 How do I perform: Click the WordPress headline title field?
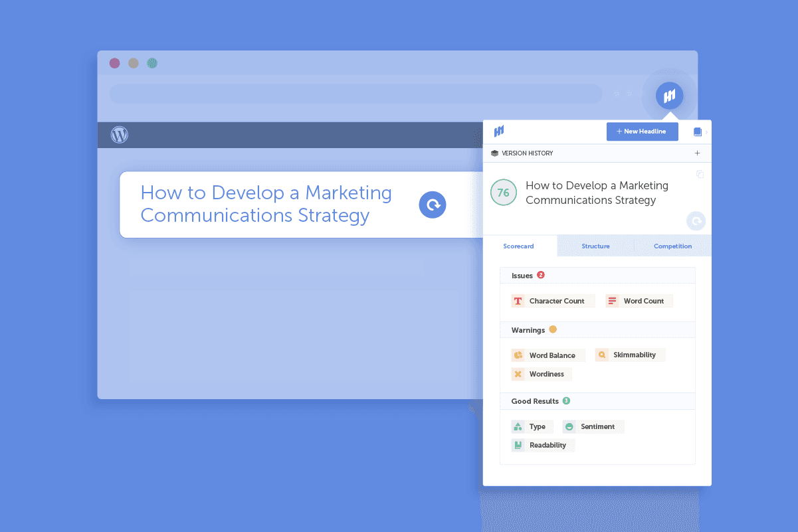pos(301,205)
